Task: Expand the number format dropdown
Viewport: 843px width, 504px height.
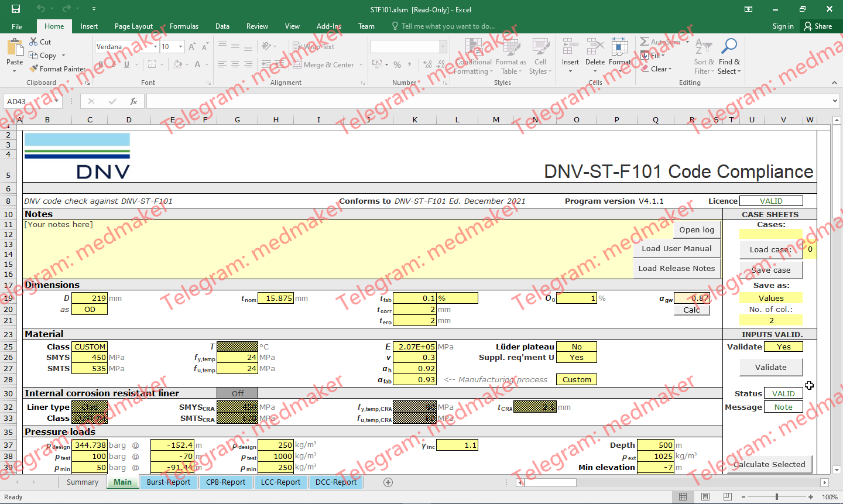Action: point(443,47)
